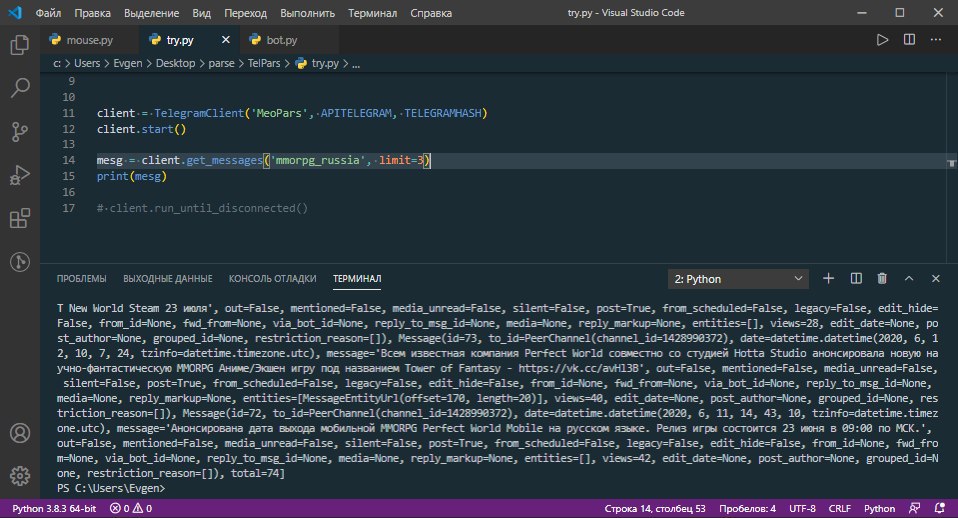Click on TelegramClient in line 11
The height and width of the screenshot is (518, 958).
pos(199,113)
